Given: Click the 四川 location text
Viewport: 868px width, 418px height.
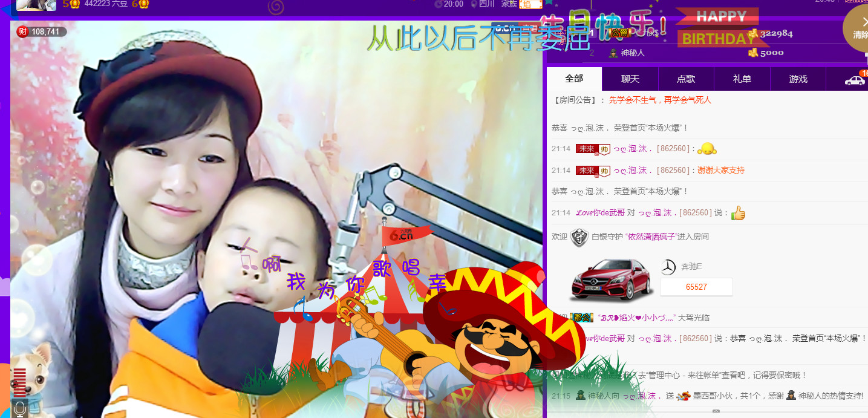Looking at the screenshot, I should click(487, 4).
